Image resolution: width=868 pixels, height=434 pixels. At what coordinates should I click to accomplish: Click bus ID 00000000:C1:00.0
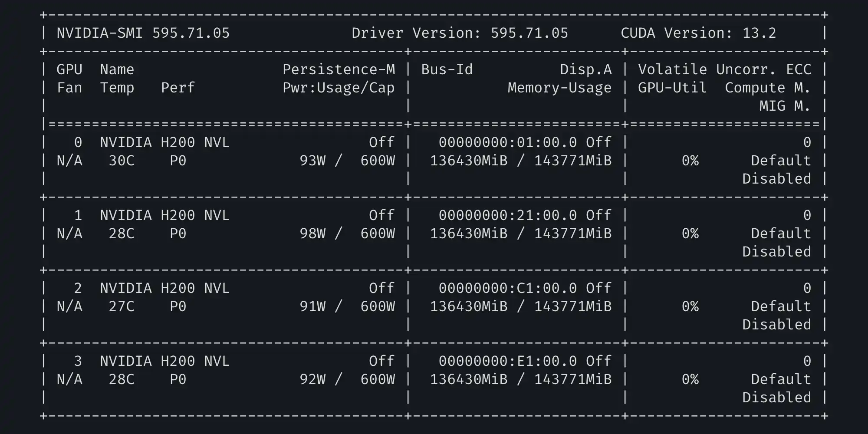507,288
